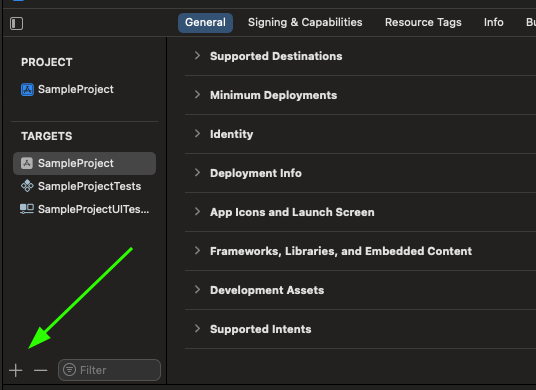
Task: Click the targets Filter input field
Action: [x=109, y=370]
